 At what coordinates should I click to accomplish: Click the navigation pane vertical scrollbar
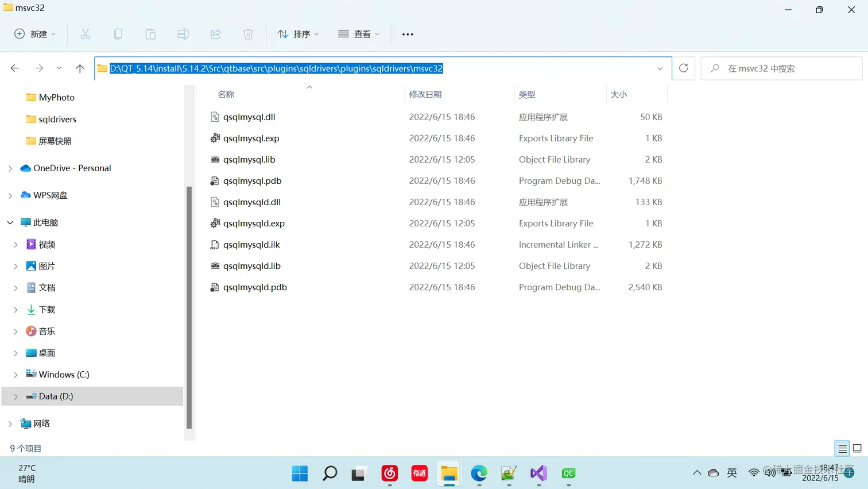point(189,307)
